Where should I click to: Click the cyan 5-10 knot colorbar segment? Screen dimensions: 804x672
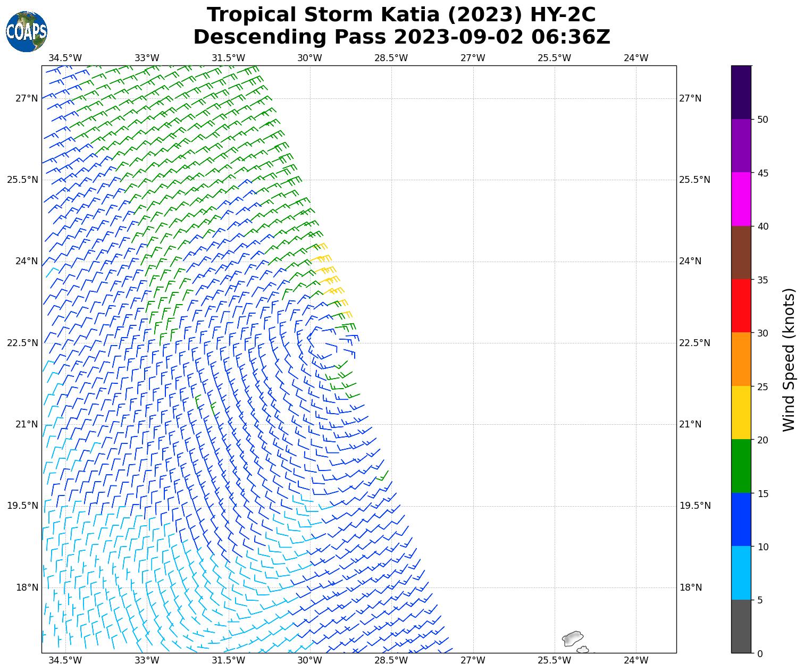(x=741, y=573)
